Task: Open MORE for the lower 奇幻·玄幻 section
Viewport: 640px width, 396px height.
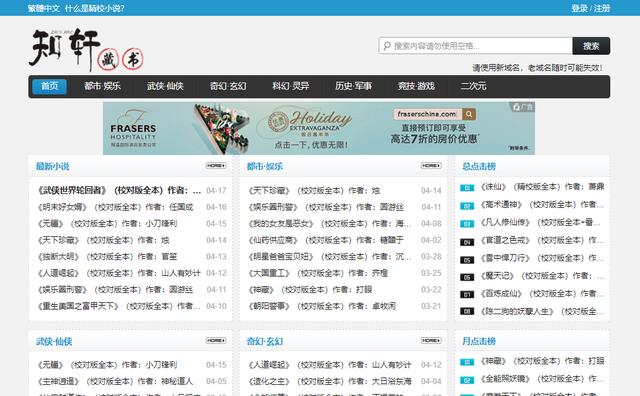Action: pyautogui.click(x=431, y=340)
